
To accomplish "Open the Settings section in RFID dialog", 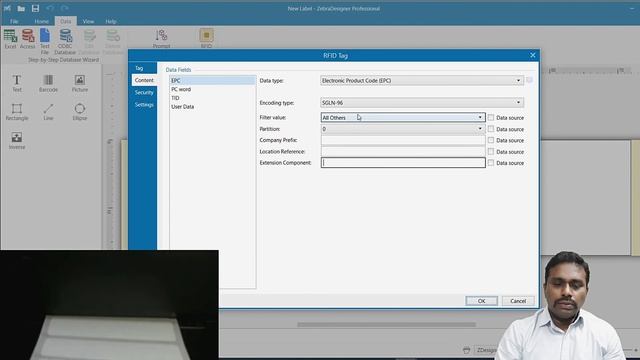I will [x=144, y=105].
